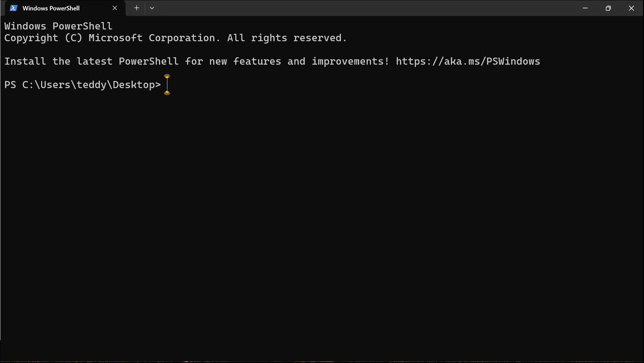Screen dimensions: 644x363
Task: Click the empty terminal area below the prompt
Action: coord(321,218)
